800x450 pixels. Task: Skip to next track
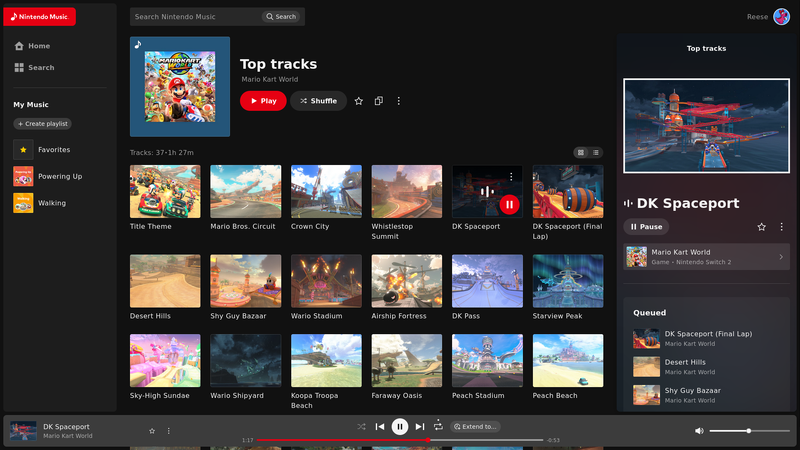coord(420,427)
